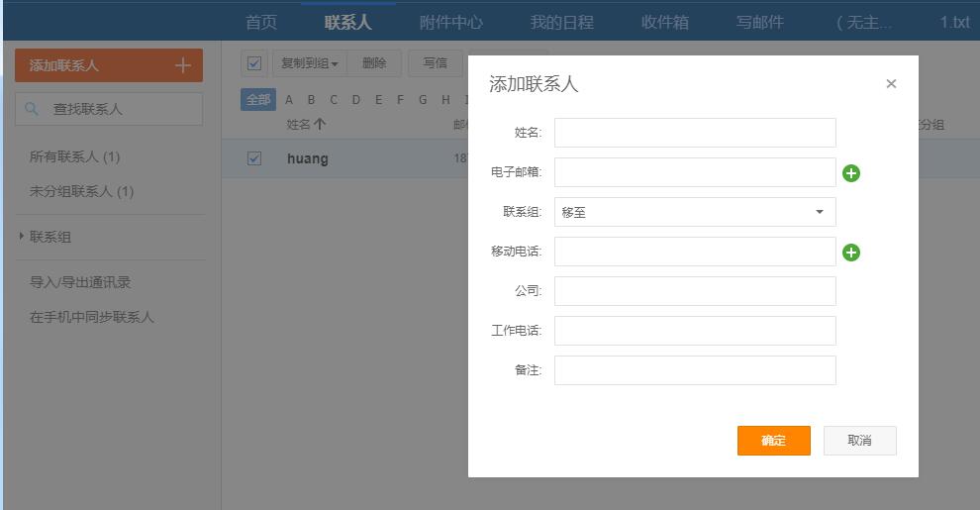Click into the 姓名 input field
The image size is (980, 510).
pyautogui.click(x=695, y=133)
